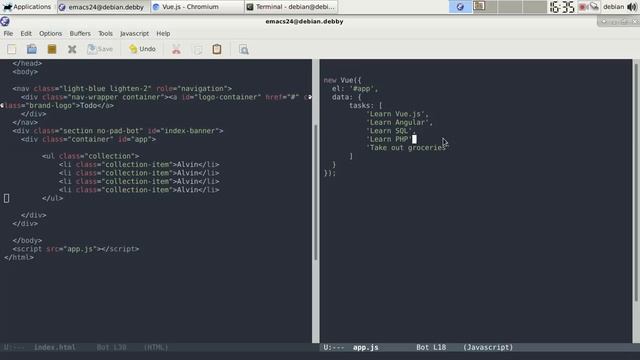Screen dimensions: 640x360
Task: Click the 16:35 panel clock
Action: click(562, 7)
